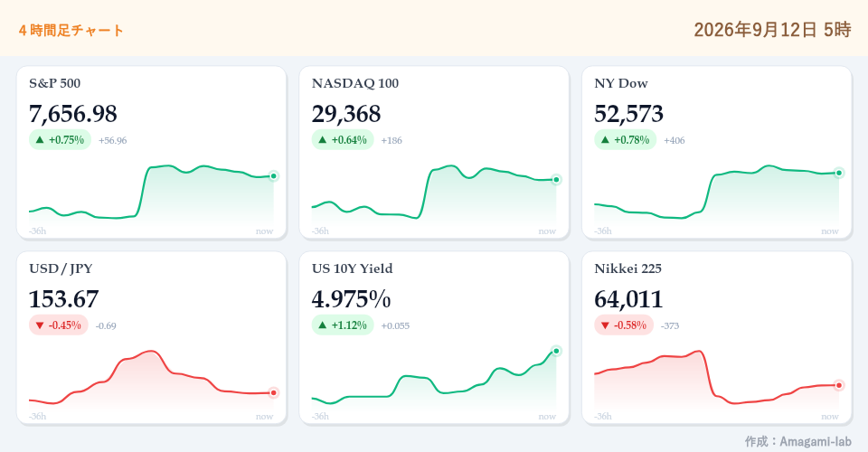Click the S&P 500 chart endpoint dot

point(273,176)
